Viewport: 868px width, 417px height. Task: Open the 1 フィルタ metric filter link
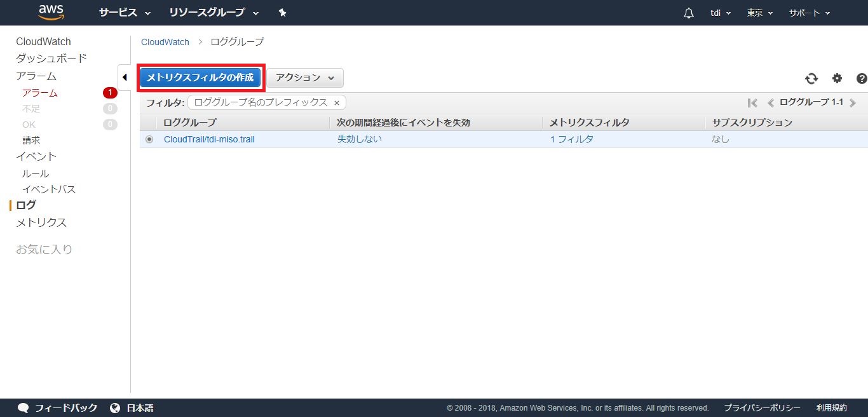point(572,139)
